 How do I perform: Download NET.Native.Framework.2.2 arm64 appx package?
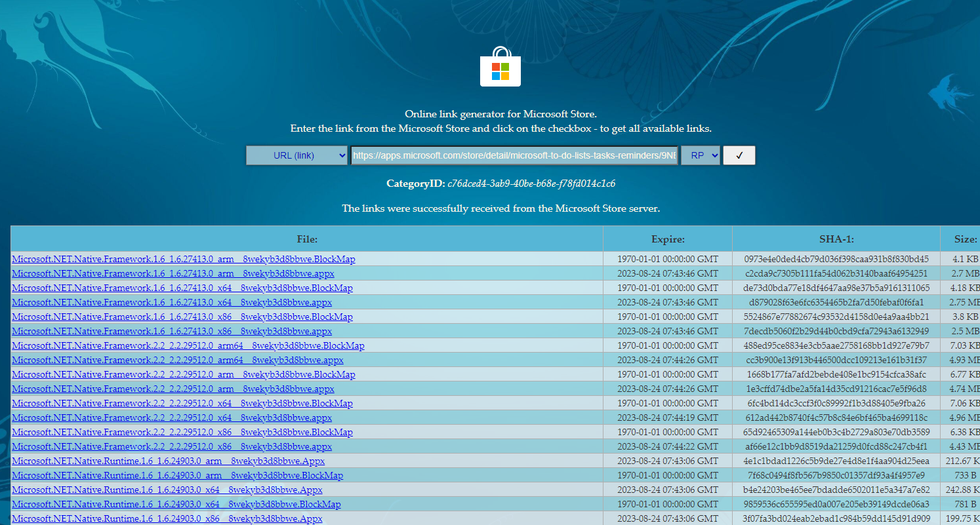177,360
